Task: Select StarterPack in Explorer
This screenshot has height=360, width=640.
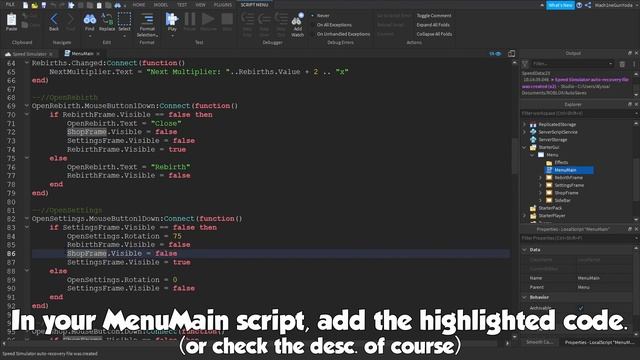Action: (x=550, y=208)
